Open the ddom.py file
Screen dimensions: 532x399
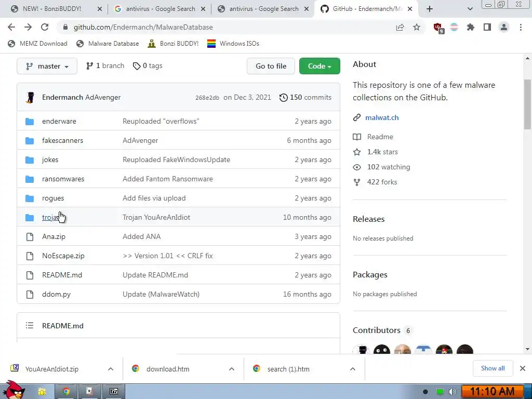56,295
